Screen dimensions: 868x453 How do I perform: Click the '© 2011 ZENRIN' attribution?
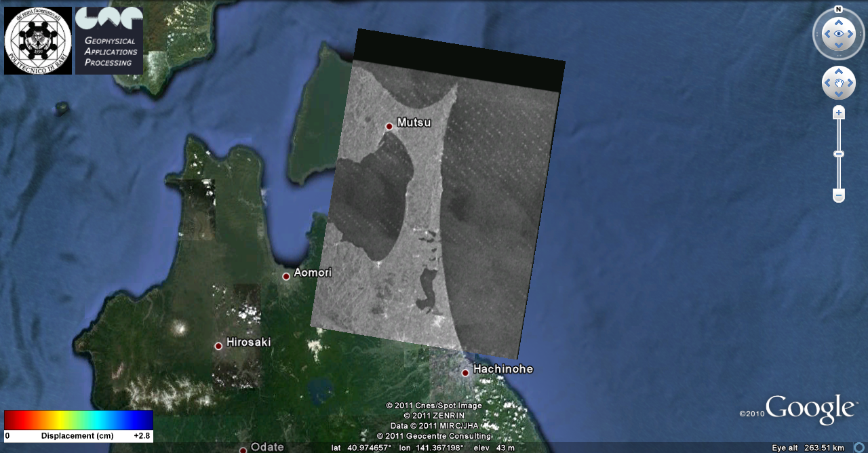point(434,416)
